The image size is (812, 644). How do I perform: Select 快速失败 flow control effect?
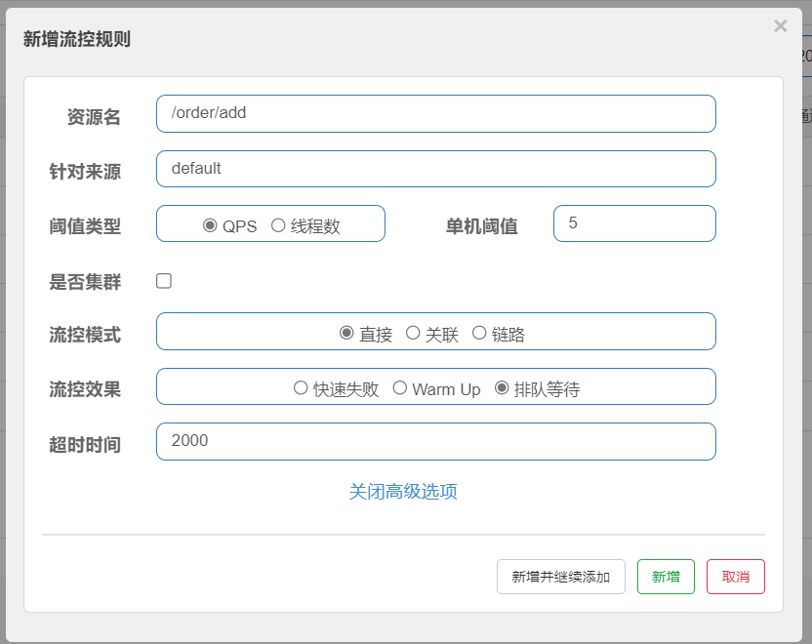[x=301, y=388]
